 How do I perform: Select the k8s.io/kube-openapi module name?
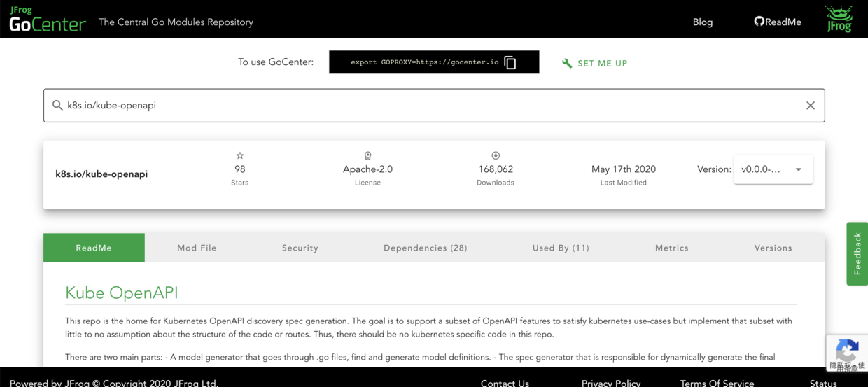pyautogui.click(x=101, y=174)
